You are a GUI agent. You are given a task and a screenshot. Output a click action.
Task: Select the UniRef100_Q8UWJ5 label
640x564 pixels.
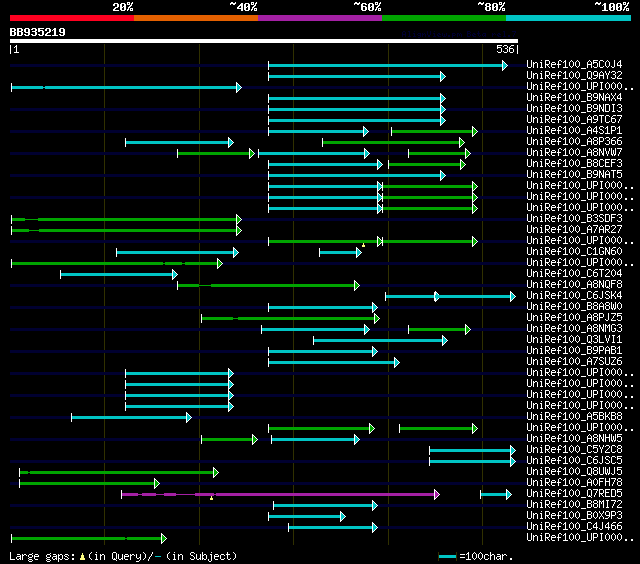tap(574, 472)
